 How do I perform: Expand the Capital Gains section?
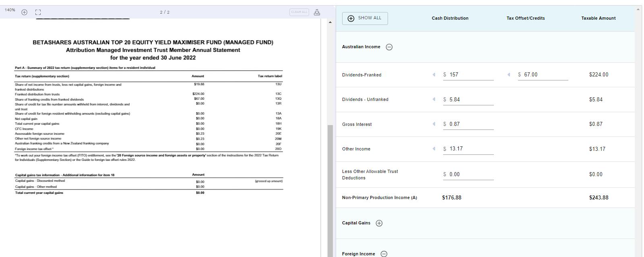tap(379, 223)
